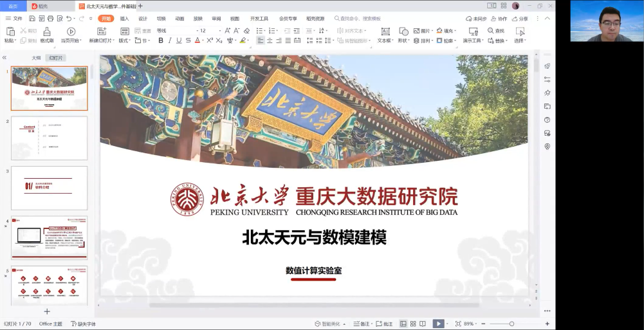Image resolution: width=644 pixels, height=330 pixels.
Task: Expand the Layout (版式) dropdown
Action: click(131, 41)
